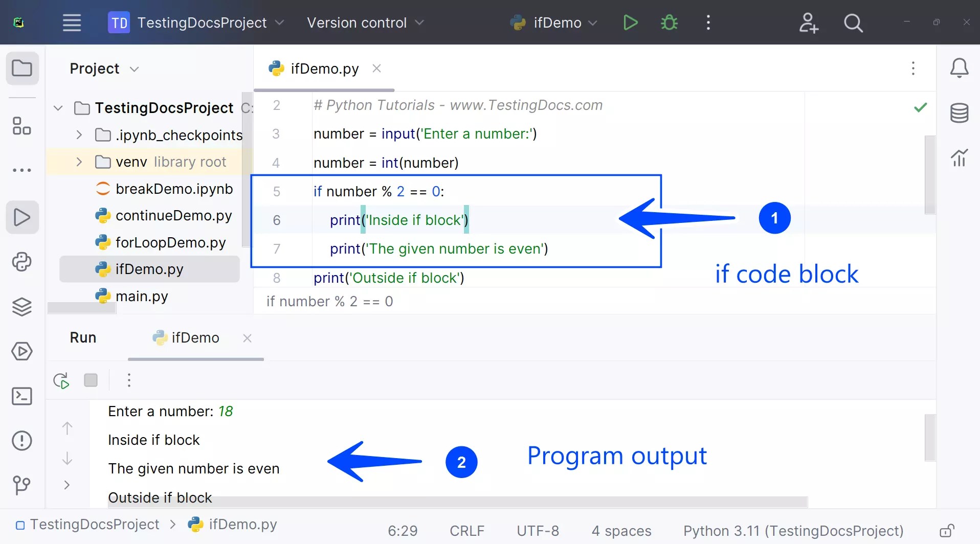Click the project tree horizontal scrollbar
The image size is (980, 544).
[82, 308]
